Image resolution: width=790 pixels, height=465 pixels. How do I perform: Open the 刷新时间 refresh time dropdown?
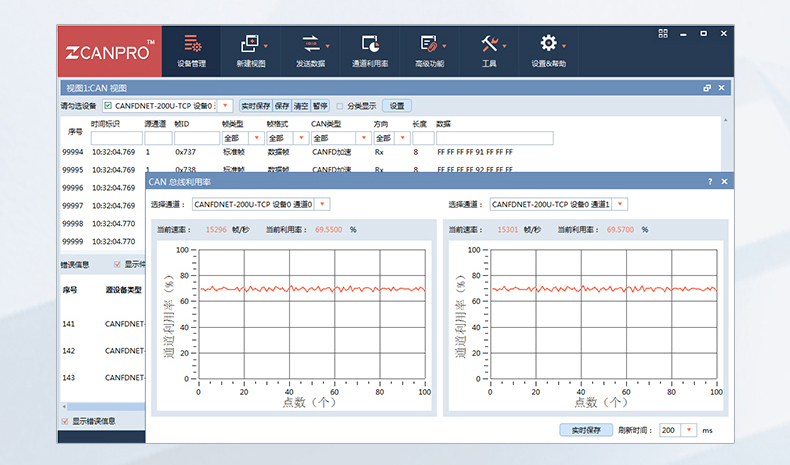point(689,430)
